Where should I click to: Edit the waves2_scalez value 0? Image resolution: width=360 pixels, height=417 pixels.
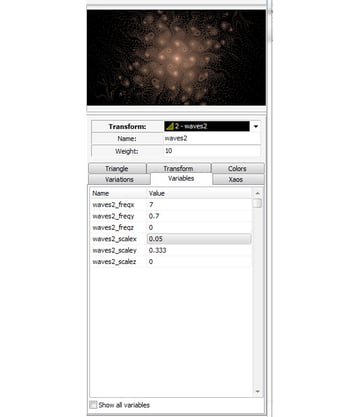pyautogui.click(x=199, y=262)
